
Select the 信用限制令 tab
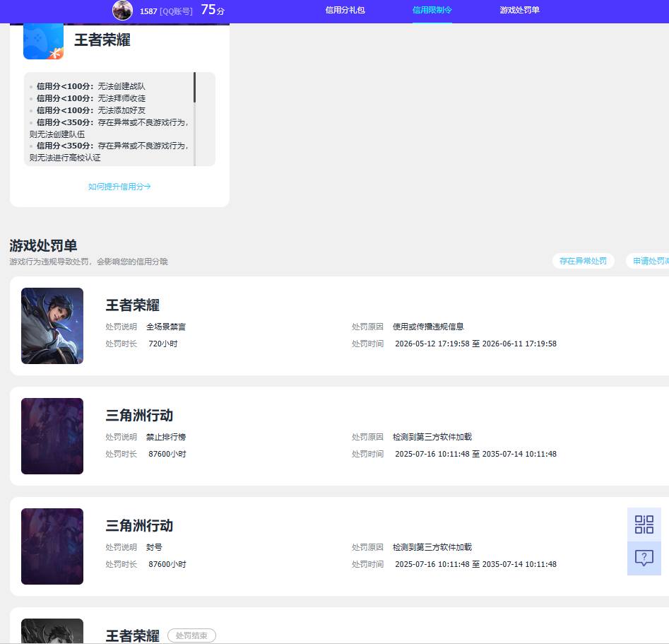point(432,10)
